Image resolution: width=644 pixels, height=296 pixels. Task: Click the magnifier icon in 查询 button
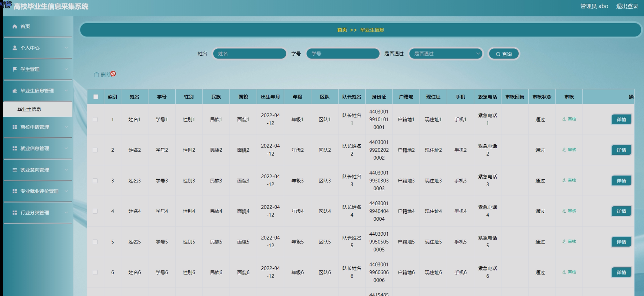tap(498, 54)
